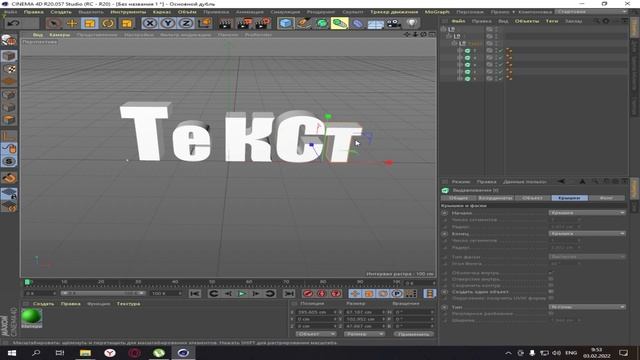Click the Undo arrow in the top toolbar
This screenshot has height=360, width=640.
pos(13,23)
